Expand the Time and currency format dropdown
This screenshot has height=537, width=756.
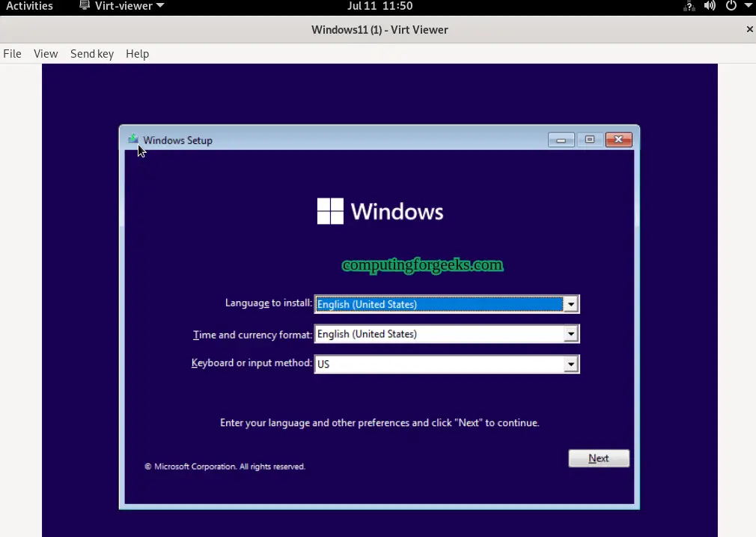pyautogui.click(x=571, y=334)
